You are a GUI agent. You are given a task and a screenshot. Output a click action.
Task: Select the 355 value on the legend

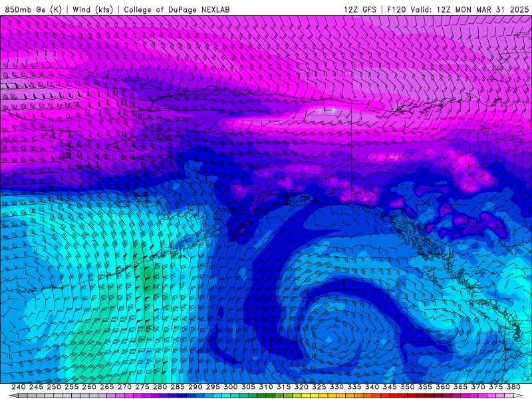(x=425, y=387)
